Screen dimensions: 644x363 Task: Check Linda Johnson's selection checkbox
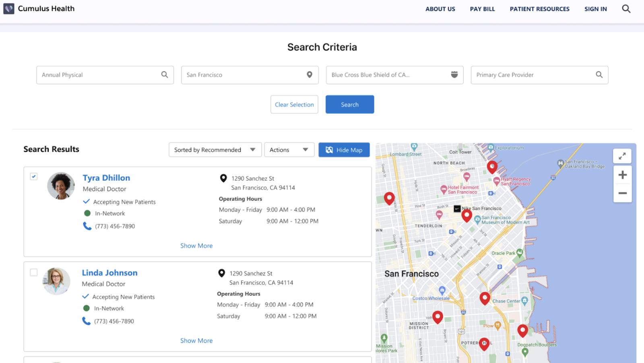[x=33, y=272]
